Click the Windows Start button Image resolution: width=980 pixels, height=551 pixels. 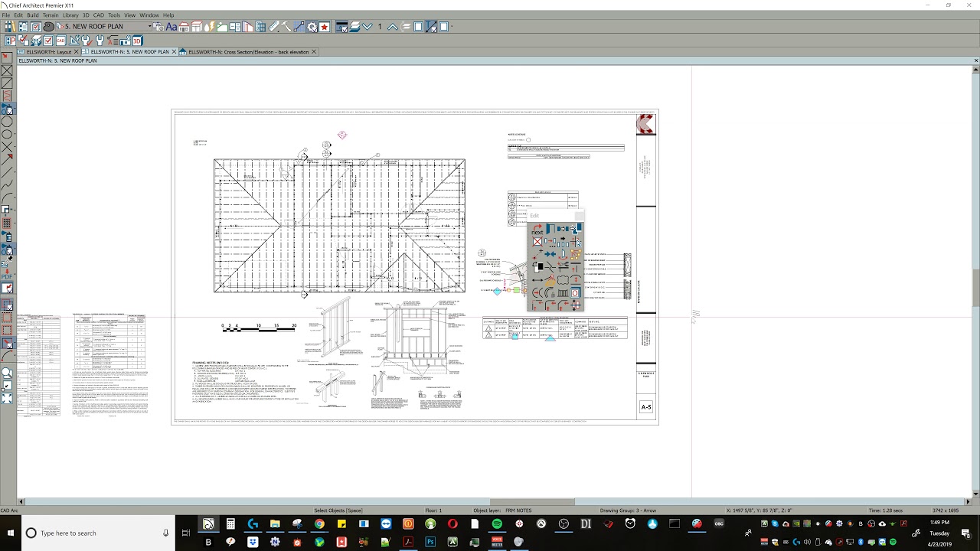(x=11, y=533)
